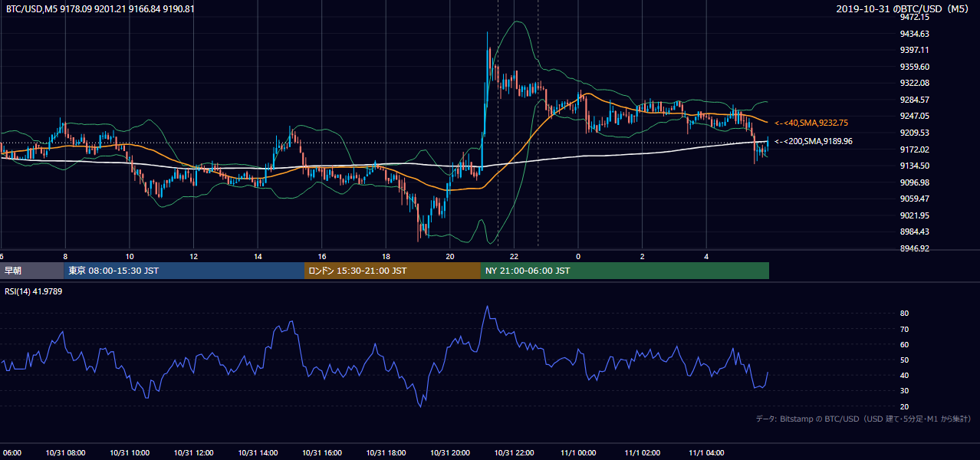Click the 10/31 10:00 time label
The image size is (980, 460).
tap(130, 452)
